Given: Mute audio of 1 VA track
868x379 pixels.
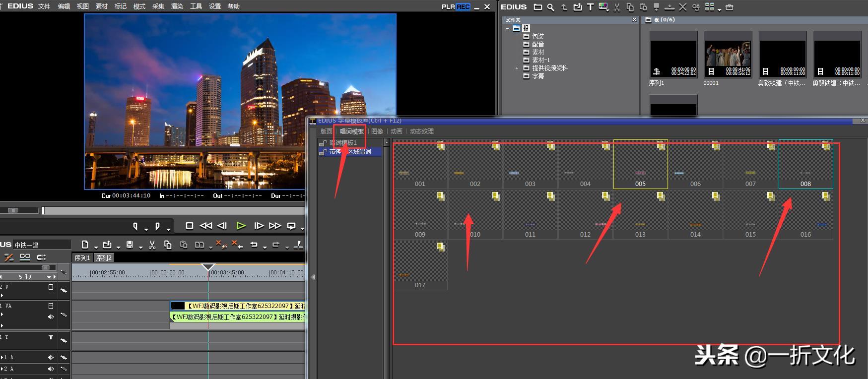Looking at the screenshot, I should 51,316.
